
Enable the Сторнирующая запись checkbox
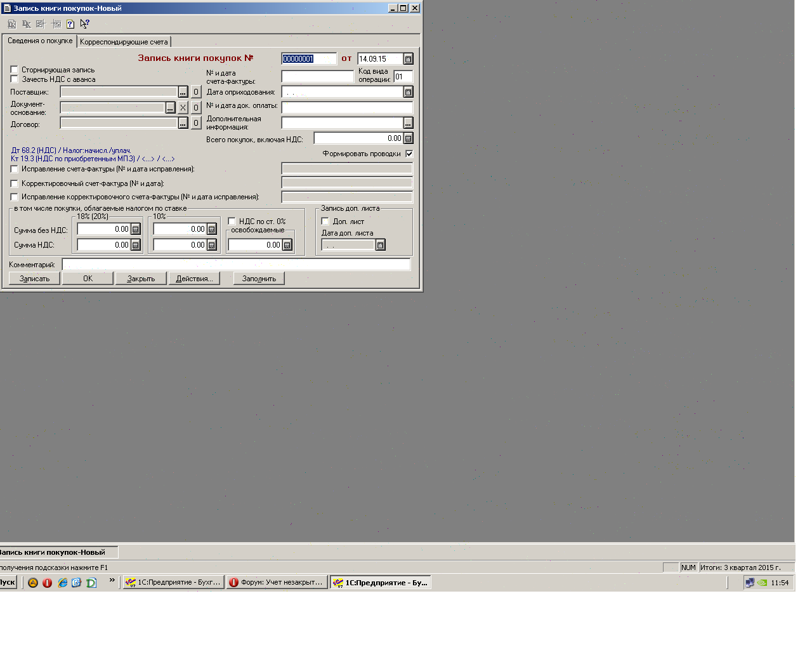[x=15, y=70]
